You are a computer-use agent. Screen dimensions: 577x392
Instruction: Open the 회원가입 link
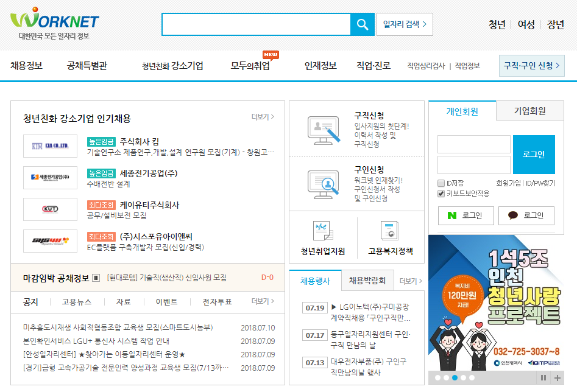(509, 183)
